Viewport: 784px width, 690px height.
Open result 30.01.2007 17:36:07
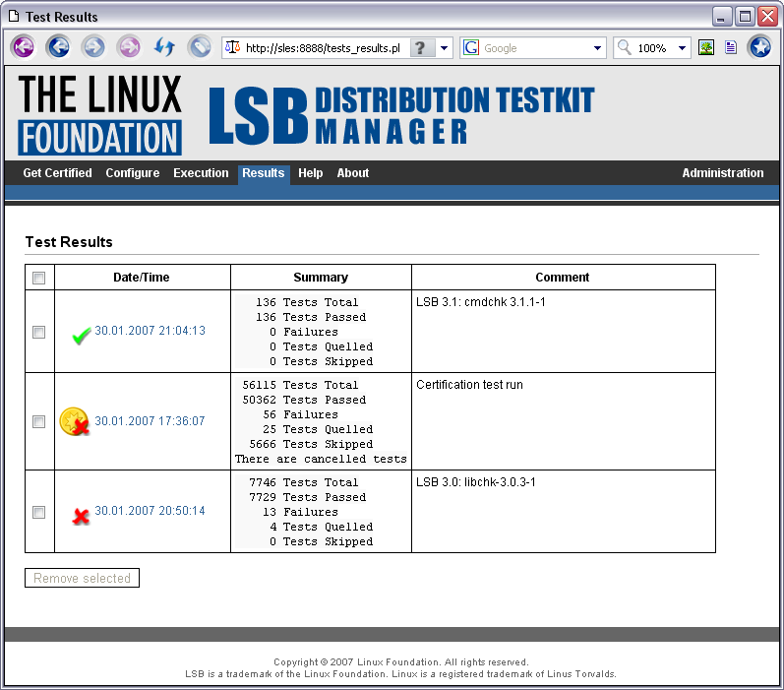coord(150,421)
